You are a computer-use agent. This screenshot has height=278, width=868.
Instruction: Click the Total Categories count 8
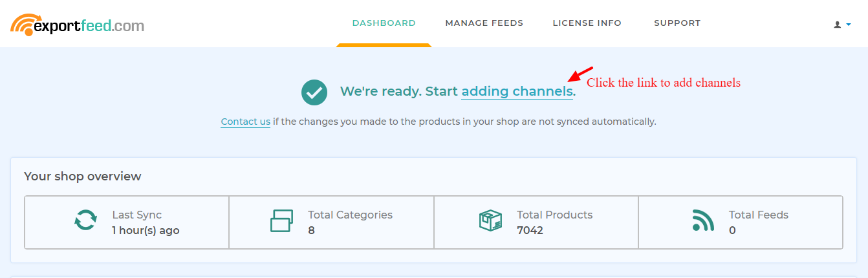tap(311, 230)
